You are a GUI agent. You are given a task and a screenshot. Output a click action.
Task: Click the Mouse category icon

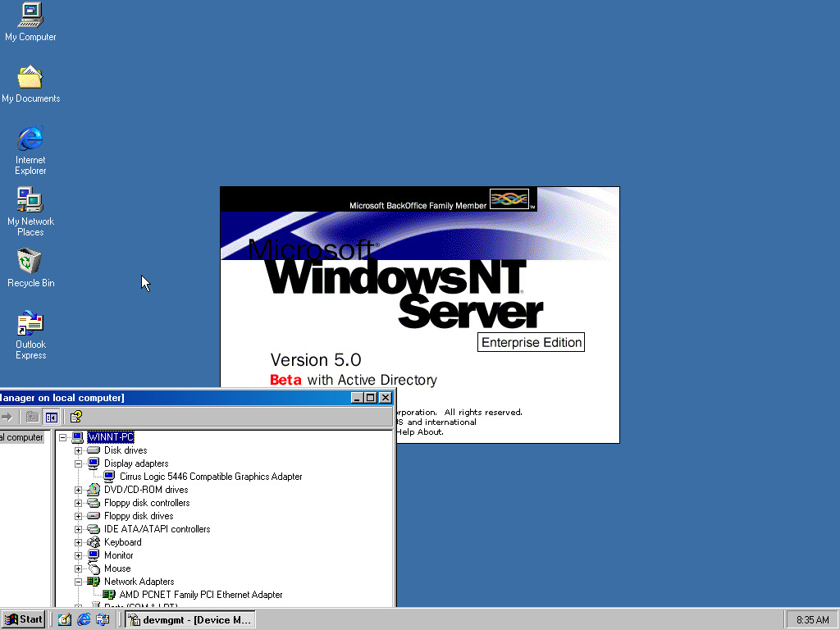point(94,568)
